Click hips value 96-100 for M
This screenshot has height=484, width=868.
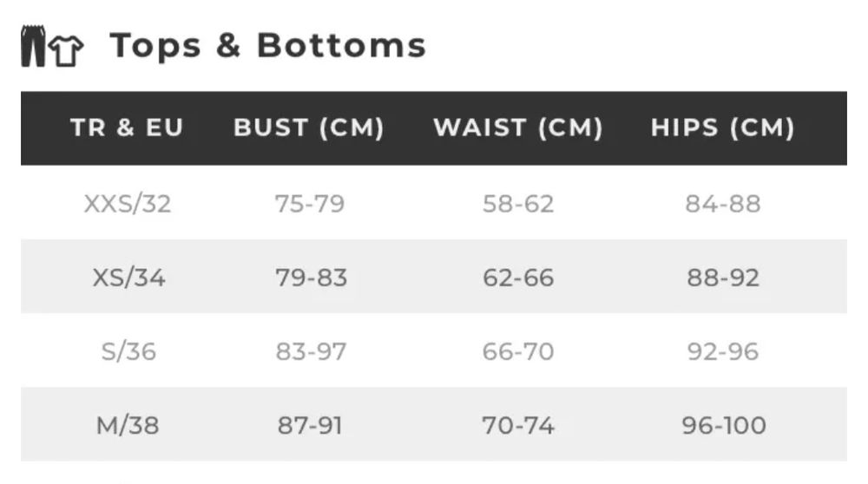click(724, 426)
